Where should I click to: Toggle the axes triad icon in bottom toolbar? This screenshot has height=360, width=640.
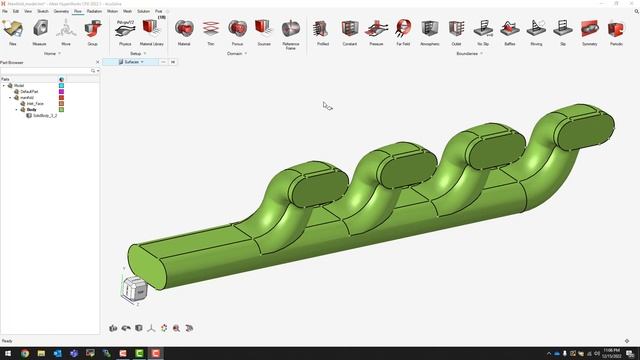click(x=151, y=328)
